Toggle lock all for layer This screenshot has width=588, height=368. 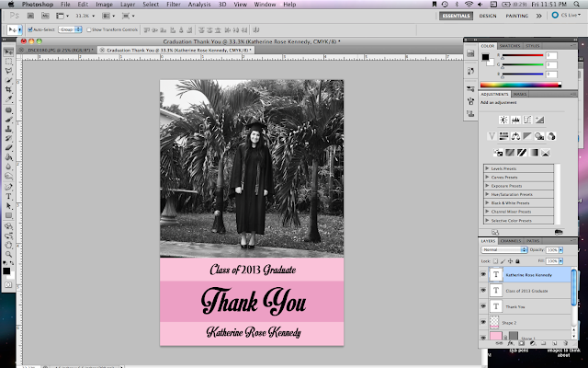click(517, 261)
